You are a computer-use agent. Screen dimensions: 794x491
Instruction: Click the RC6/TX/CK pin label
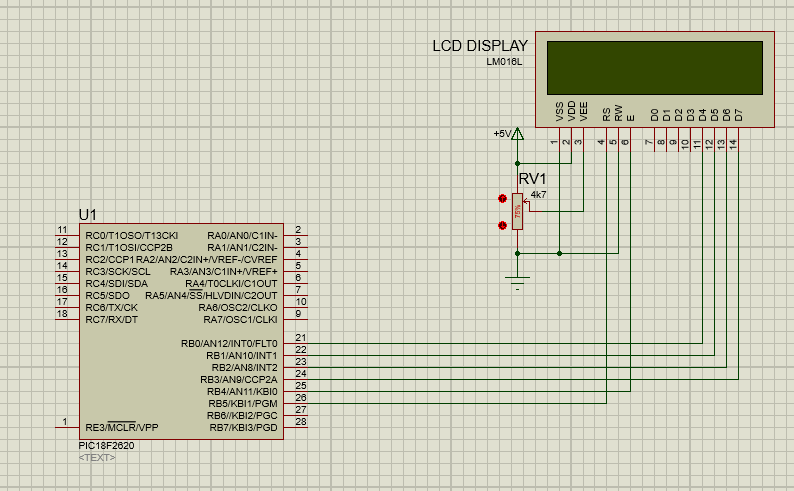[111, 308]
